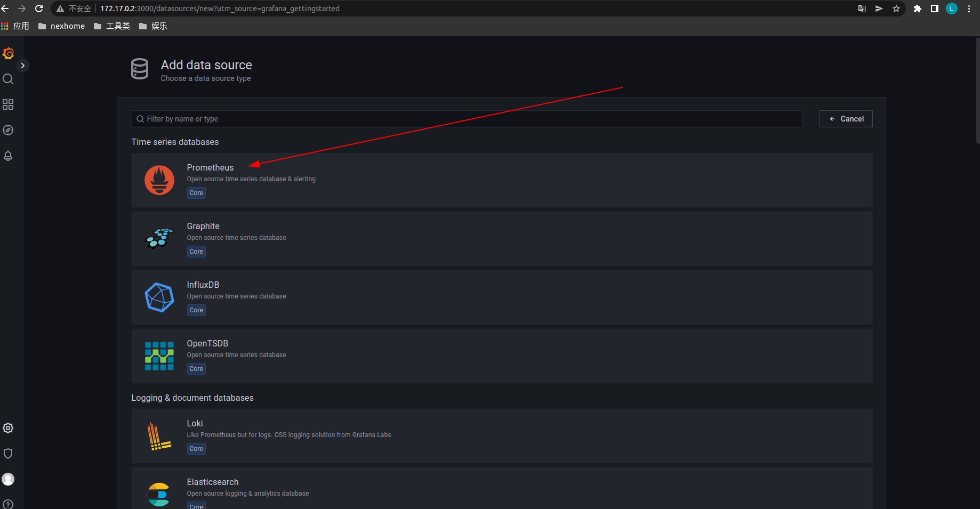Select the OpenTSDB data source

502,356
